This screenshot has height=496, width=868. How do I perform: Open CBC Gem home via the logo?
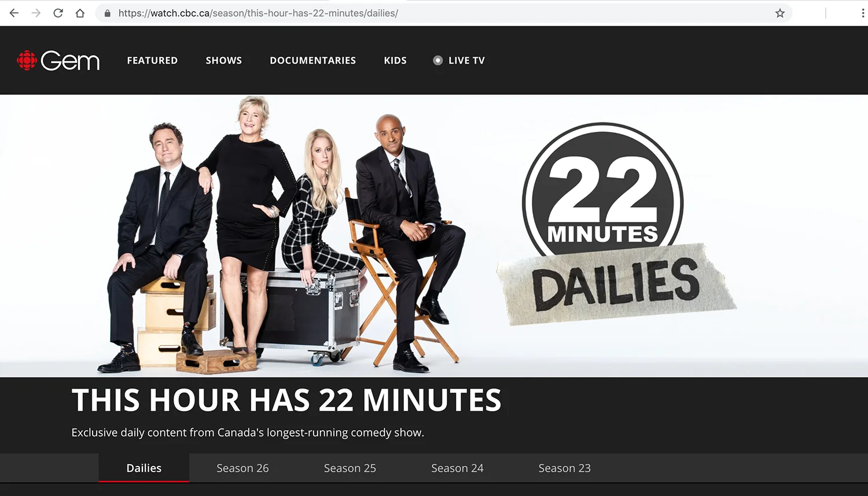tap(58, 60)
